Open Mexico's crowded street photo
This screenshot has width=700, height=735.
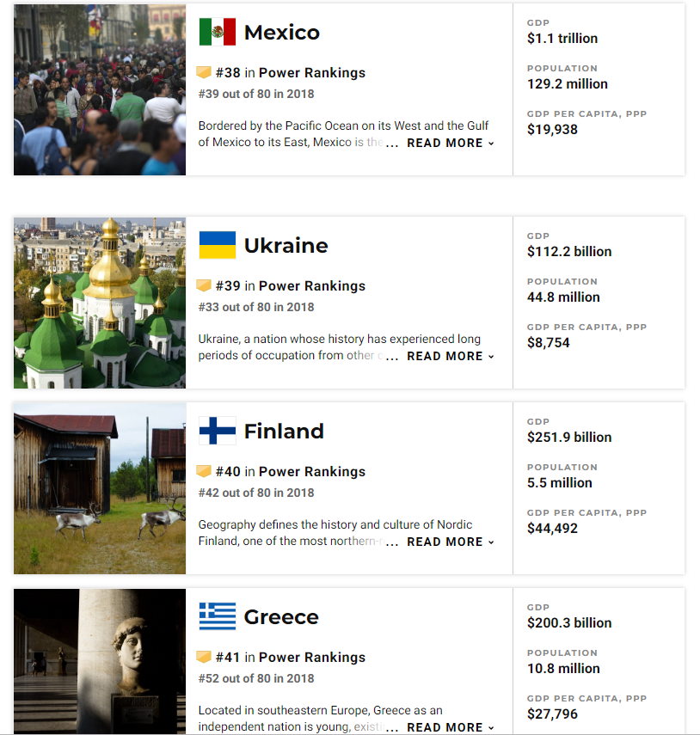click(x=100, y=89)
